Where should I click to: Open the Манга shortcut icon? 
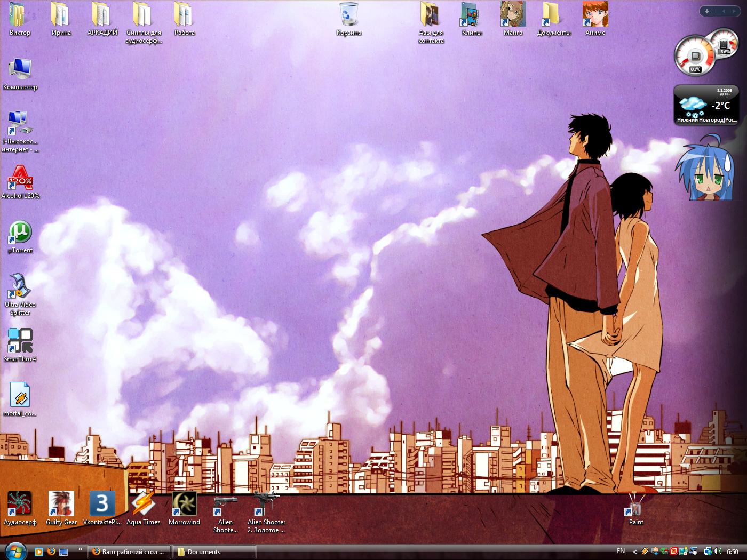coord(513,19)
